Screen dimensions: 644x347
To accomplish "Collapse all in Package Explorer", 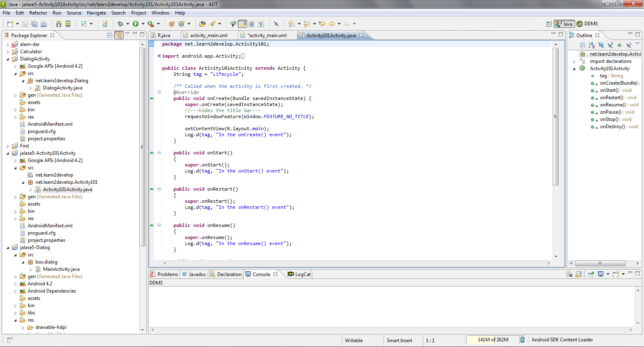I will (109, 35).
